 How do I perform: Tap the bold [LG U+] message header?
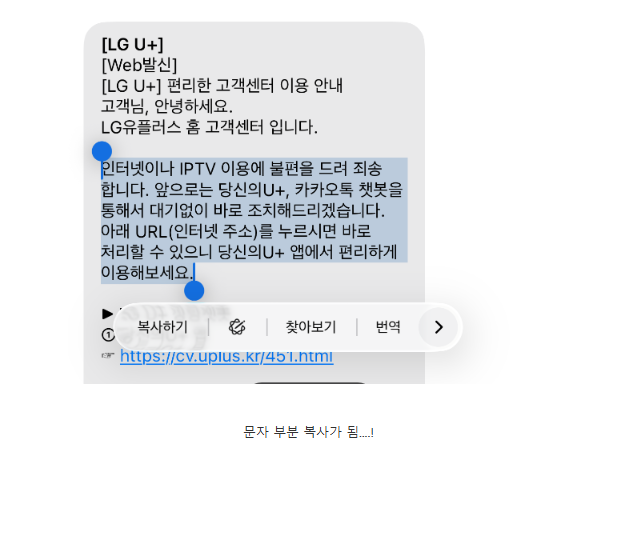(x=132, y=44)
